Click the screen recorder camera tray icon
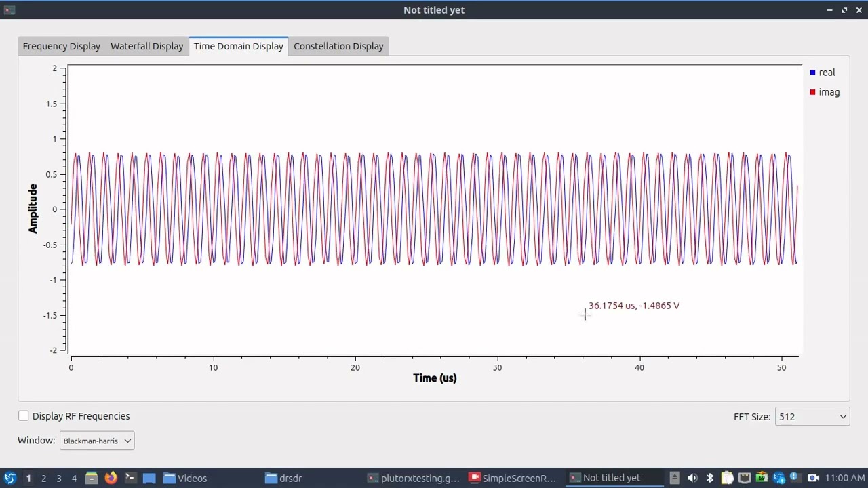The height and width of the screenshot is (488, 868). (813, 478)
